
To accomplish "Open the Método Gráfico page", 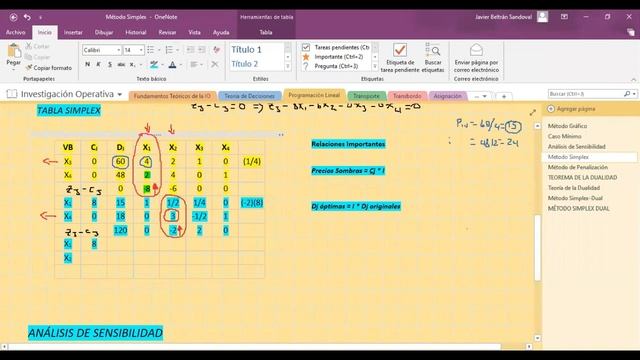I will [x=567, y=126].
